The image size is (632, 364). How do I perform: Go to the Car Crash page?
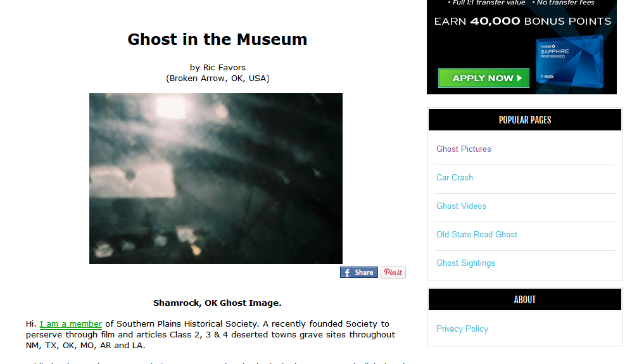point(454,178)
